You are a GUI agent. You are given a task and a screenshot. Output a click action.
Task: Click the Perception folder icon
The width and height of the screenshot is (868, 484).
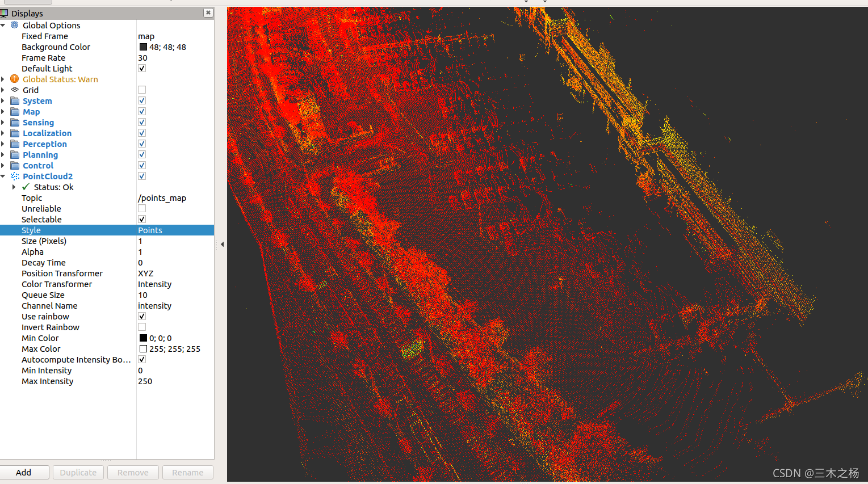(x=15, y=144)
